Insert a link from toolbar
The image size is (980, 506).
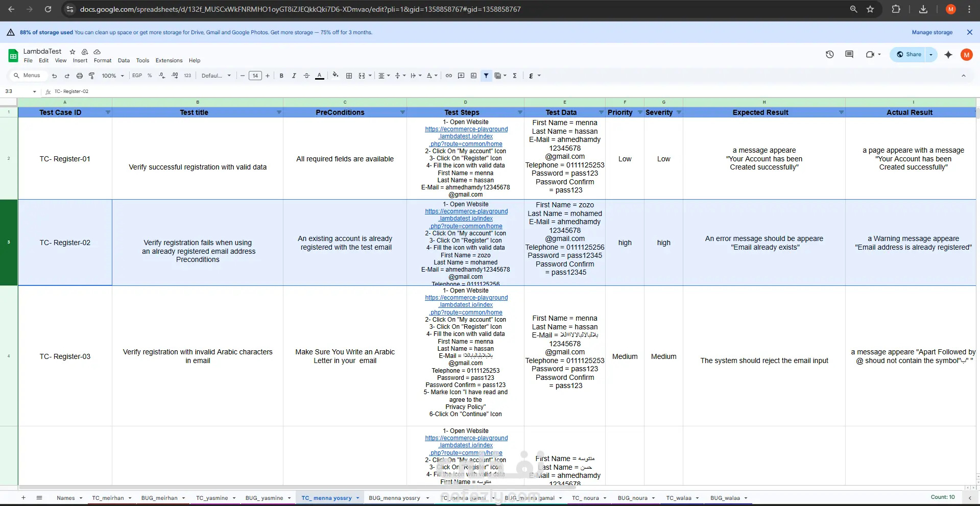[x=449, y=76]
